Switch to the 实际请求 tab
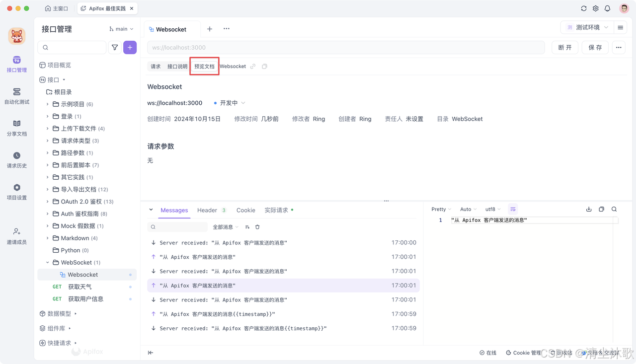Image resolution: width=636 pixels, height=364 pixels. [275, 210]
